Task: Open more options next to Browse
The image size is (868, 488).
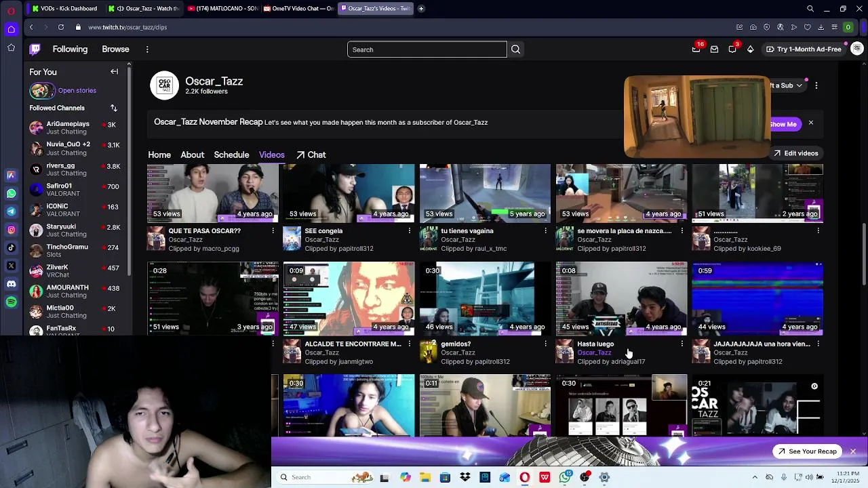Action: coord(147,49)
